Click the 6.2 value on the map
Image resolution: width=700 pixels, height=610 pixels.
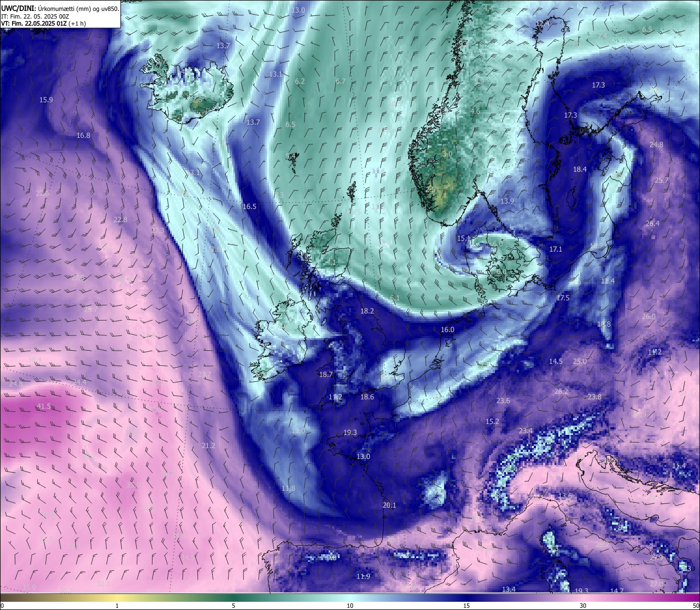pyautogui.click(x=300, y=82)
